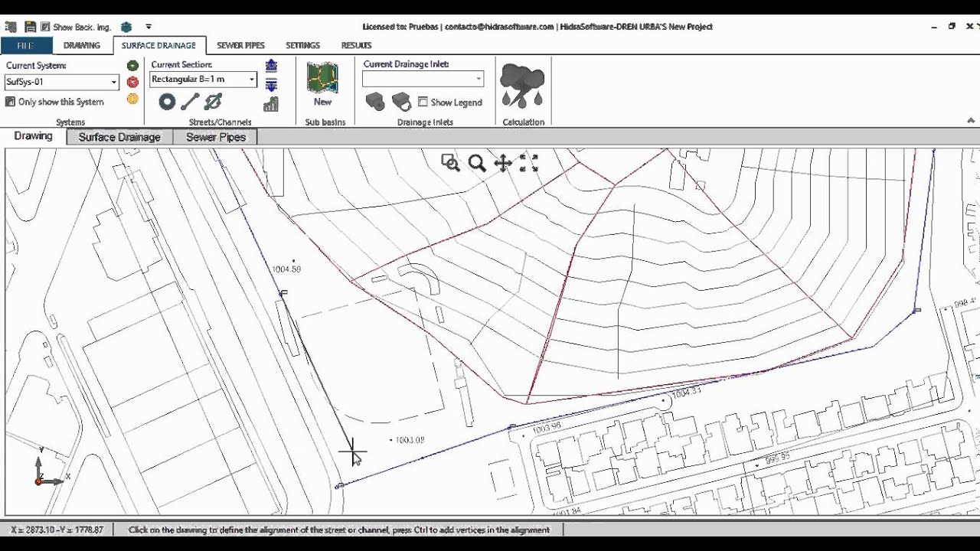Click the bar chart profile icon
The width and height of the screenshot is (980, 551).
pos(271,105)
